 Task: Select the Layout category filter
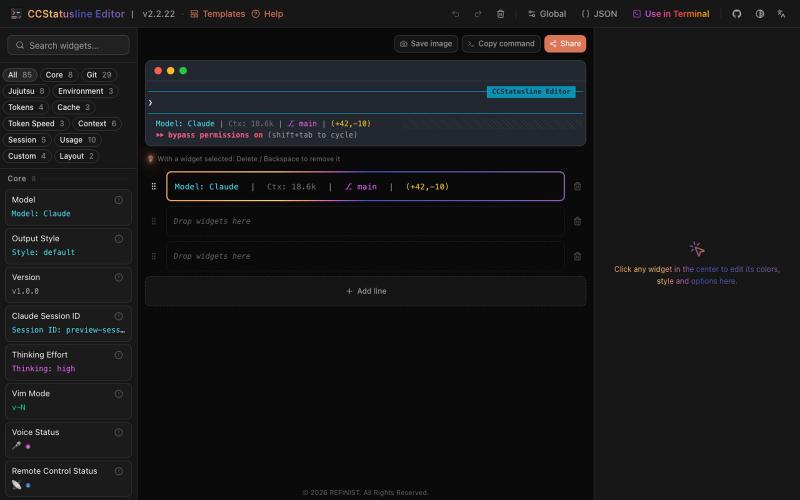tap(77, 157)
